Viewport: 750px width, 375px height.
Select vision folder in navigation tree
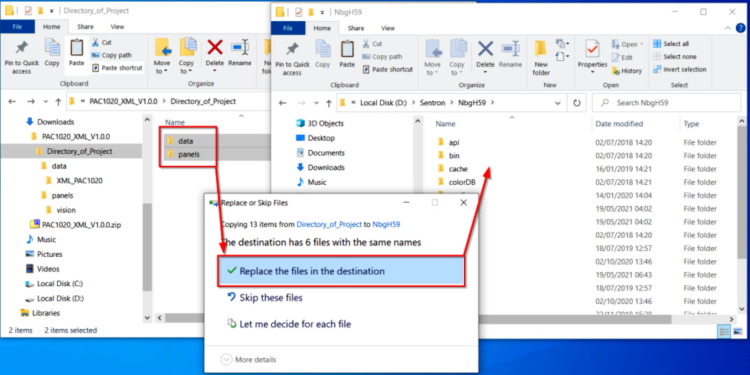(61, 210)
